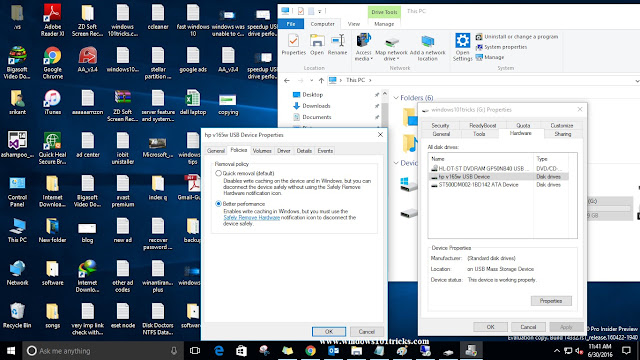Open recent locations dropdown arrow in Explorer
Screen dimensions: 640x360
click(x=311, y=80)
